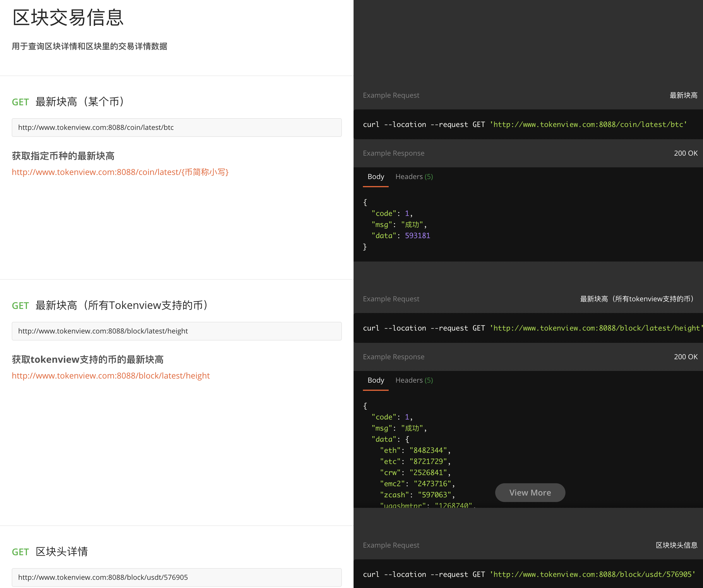Click the "crw": "2526841" line
This screenshot has height=588, width=703.
click(415, 472)
